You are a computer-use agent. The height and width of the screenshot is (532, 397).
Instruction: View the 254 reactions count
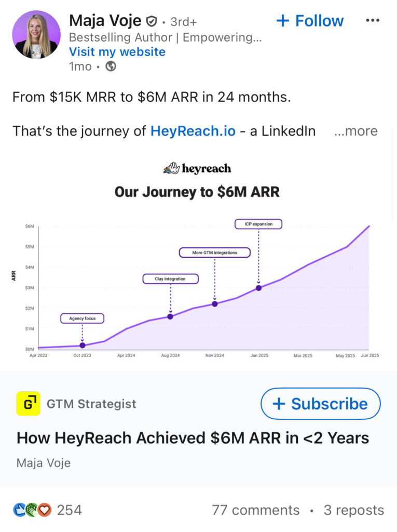pyautogui.click(x=69, y=510)
